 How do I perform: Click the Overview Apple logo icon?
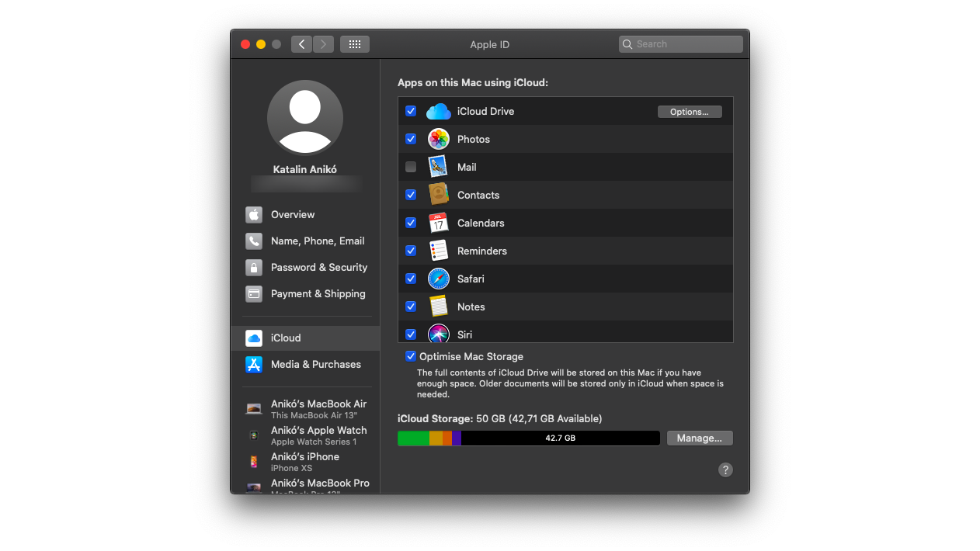pos(254,215)
